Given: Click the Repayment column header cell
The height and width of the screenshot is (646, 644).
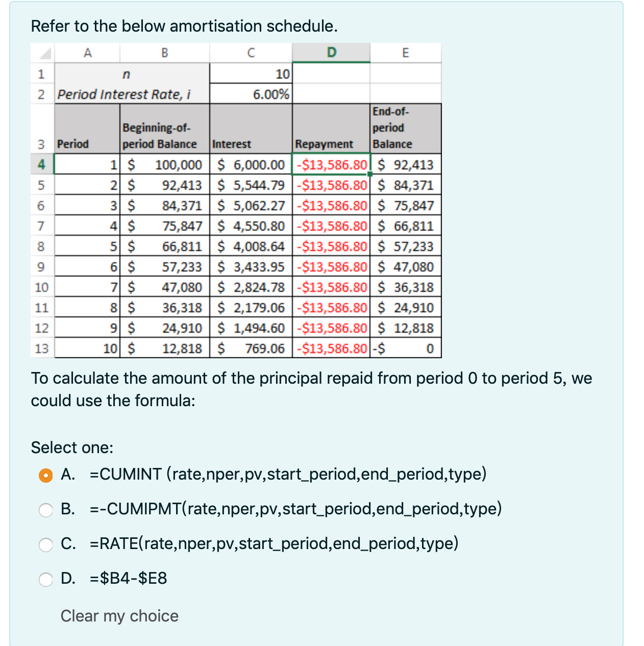Looking at the screenshot, I should coord(331,144).
